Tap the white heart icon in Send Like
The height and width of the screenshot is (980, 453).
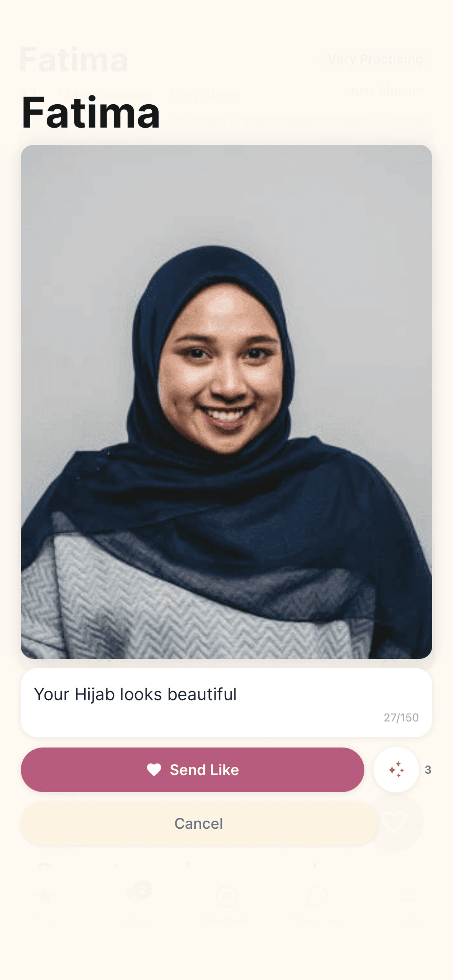[154, 770]
